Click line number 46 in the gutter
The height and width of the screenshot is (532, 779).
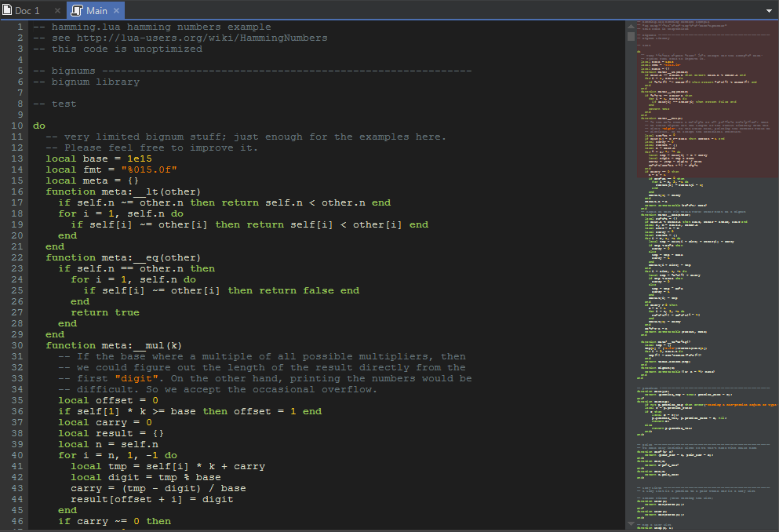point(17,521)
